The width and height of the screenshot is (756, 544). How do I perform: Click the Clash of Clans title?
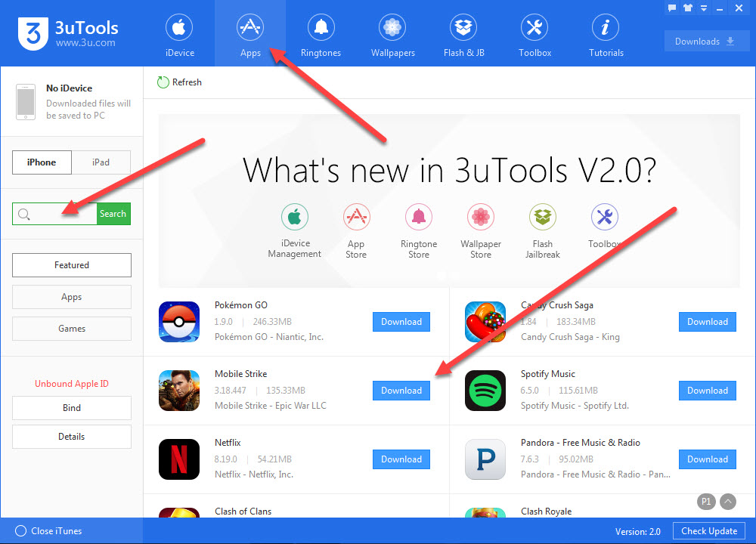pos(243,512)
